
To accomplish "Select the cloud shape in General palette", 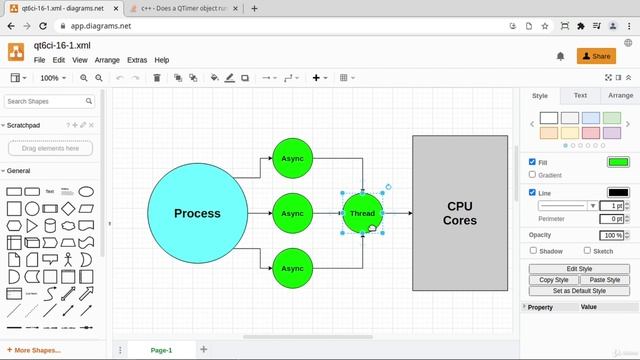I will coord(68,226).
